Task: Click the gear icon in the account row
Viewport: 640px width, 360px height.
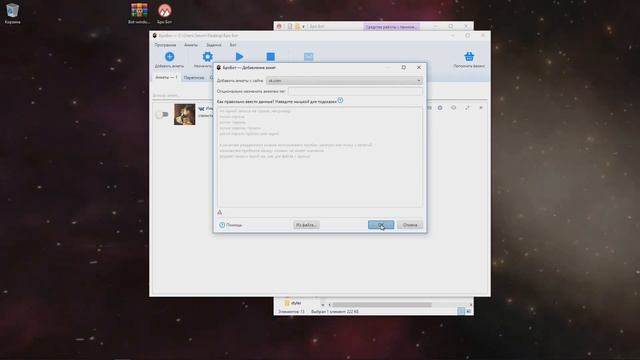Action: point(440,108)
